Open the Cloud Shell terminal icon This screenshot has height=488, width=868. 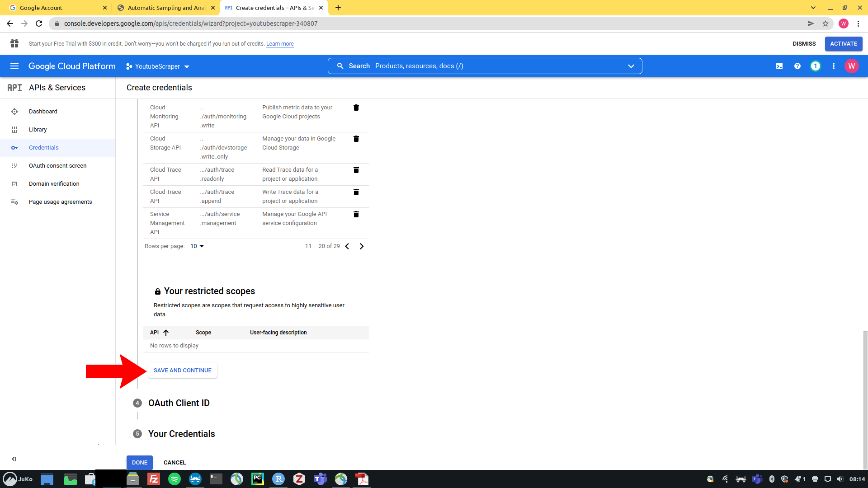coord(779,66)
